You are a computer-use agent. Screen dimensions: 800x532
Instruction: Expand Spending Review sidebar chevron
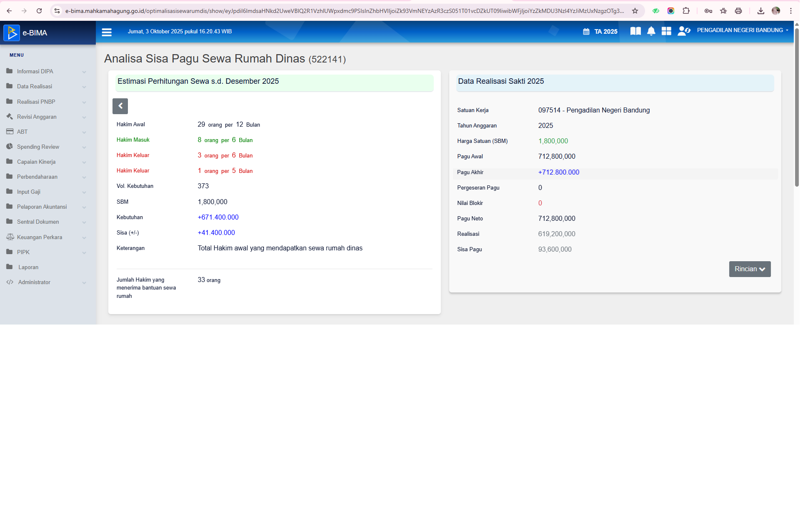point(84,147)
